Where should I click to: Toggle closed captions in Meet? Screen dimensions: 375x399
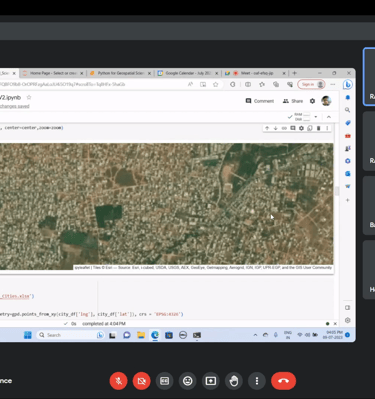pyautogui.click(x=165, y=381)
